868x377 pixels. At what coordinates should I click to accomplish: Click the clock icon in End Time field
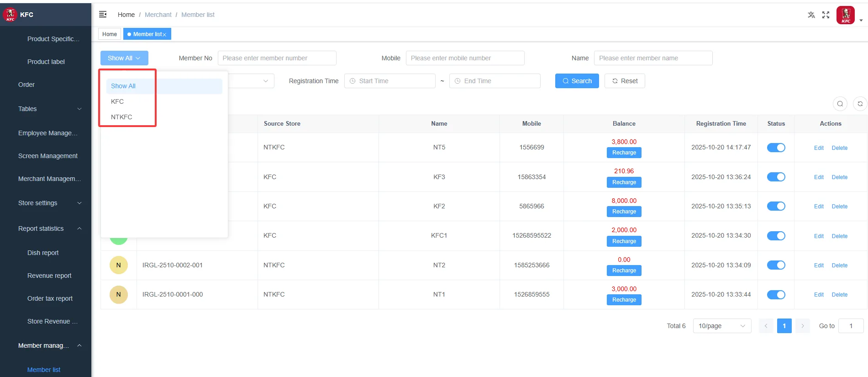click(x=458, y=81)
